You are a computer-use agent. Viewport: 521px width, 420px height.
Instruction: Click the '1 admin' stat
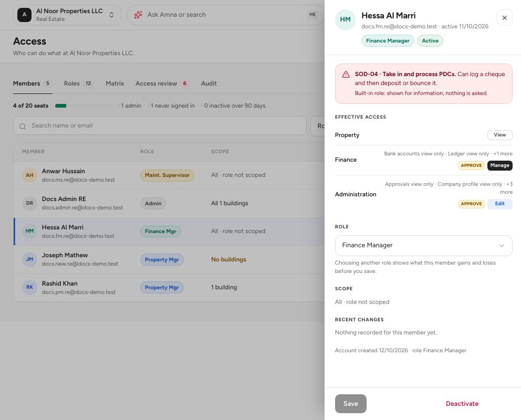click(x=130, y=106)
